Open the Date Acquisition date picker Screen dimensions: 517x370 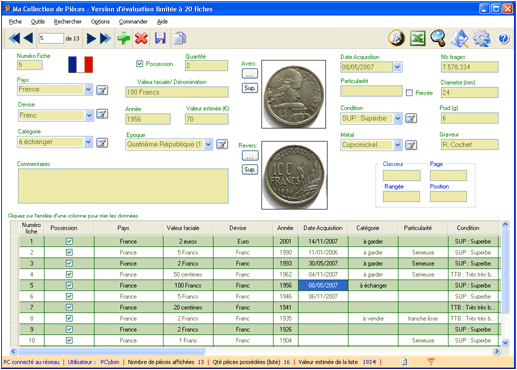(397, 67)
